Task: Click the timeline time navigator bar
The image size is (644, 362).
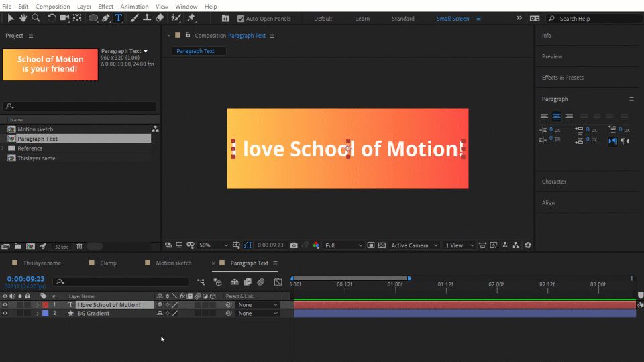Action: (350, 278)
